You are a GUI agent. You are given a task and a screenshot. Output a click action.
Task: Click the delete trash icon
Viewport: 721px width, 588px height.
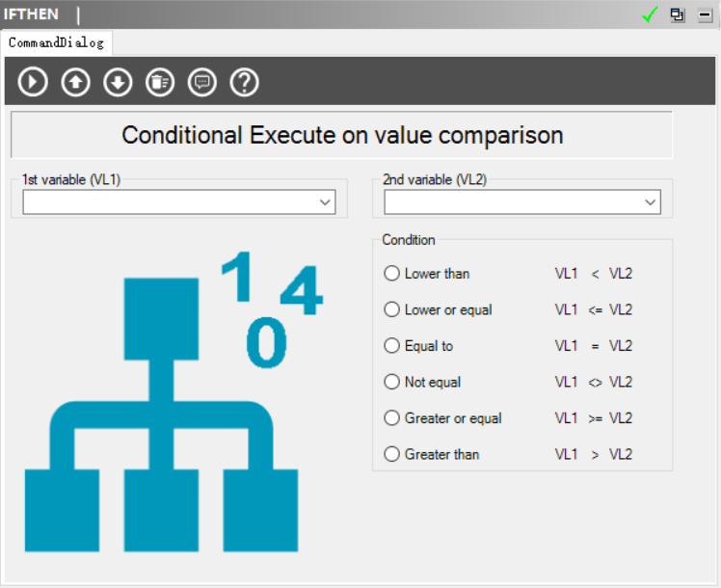[159, 82]
